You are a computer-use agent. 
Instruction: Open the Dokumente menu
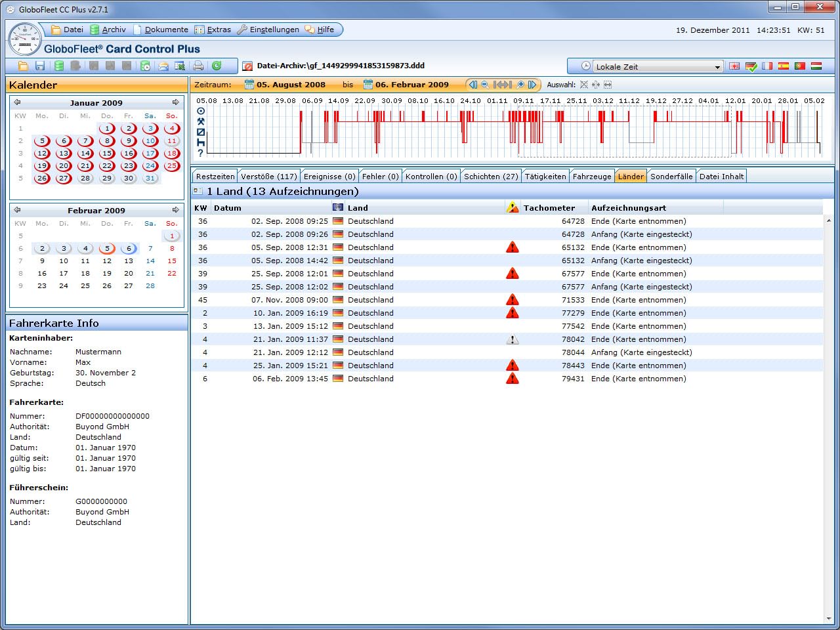click(161, 30)
